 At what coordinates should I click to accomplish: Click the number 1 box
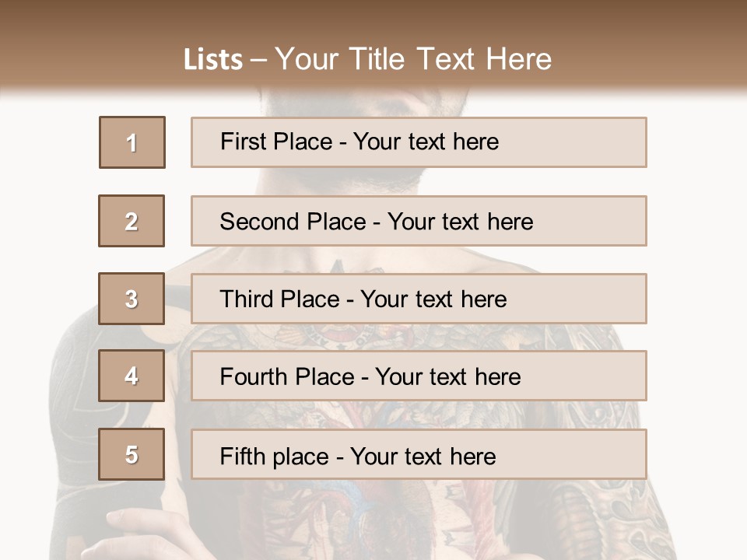click(132, 142)
